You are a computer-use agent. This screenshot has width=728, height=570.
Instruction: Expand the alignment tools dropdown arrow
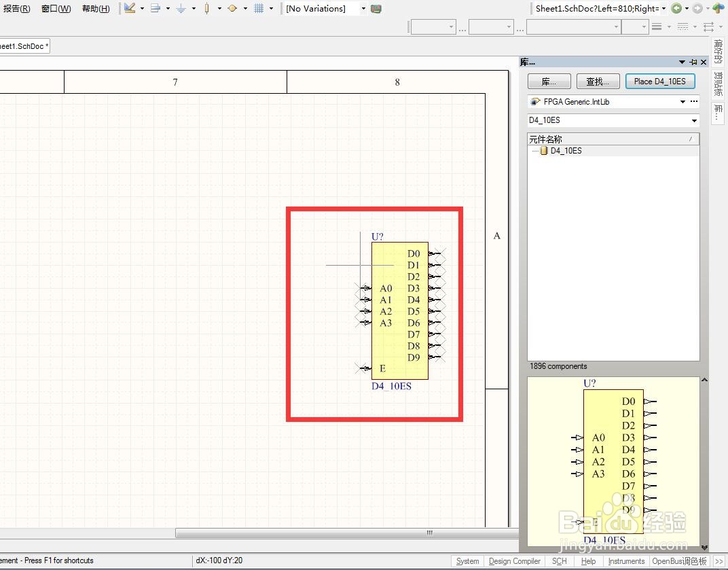point(168,8)
